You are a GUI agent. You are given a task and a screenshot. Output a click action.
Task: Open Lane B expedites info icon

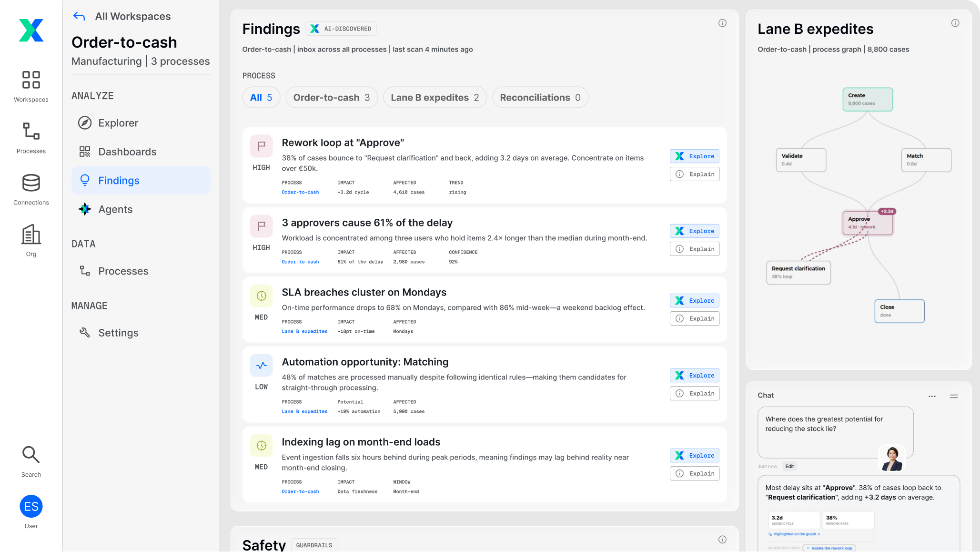pos(955,23)
